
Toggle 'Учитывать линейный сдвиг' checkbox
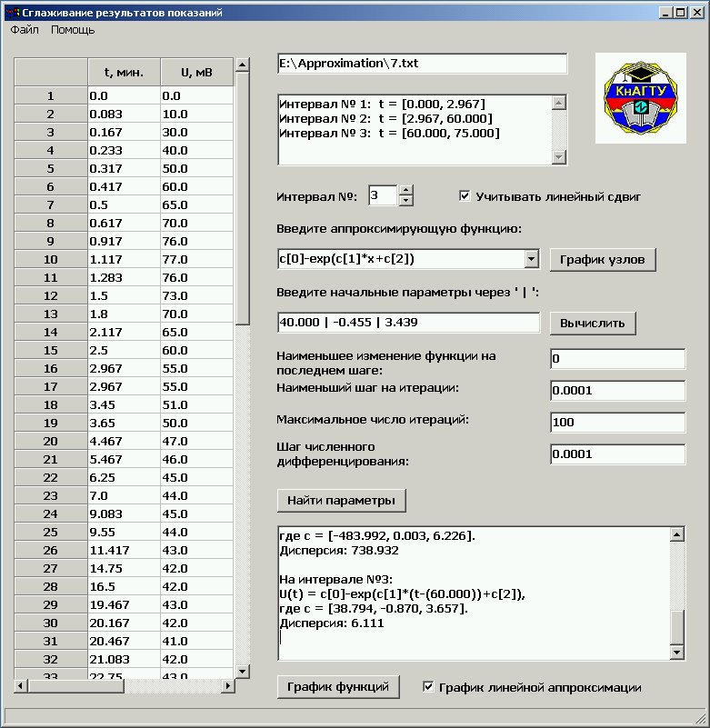(465, 195)
